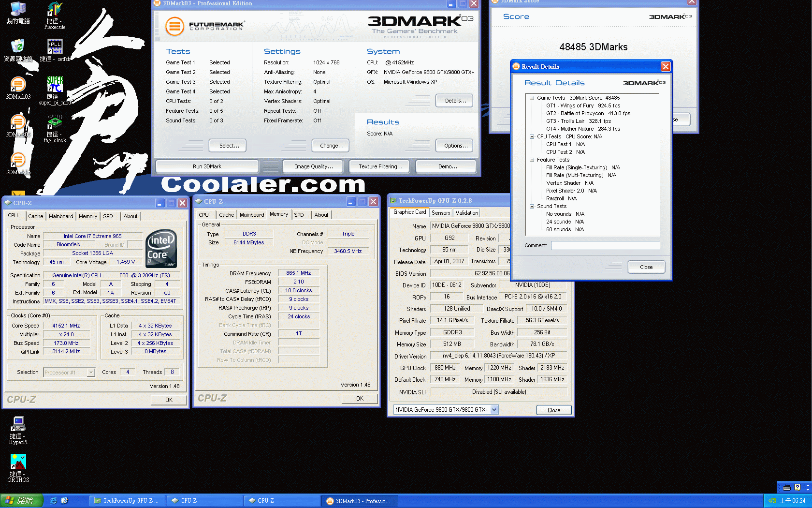
Task: Click the DRAM Frequency 865.1 MHz value
Action: click(298, 273)
